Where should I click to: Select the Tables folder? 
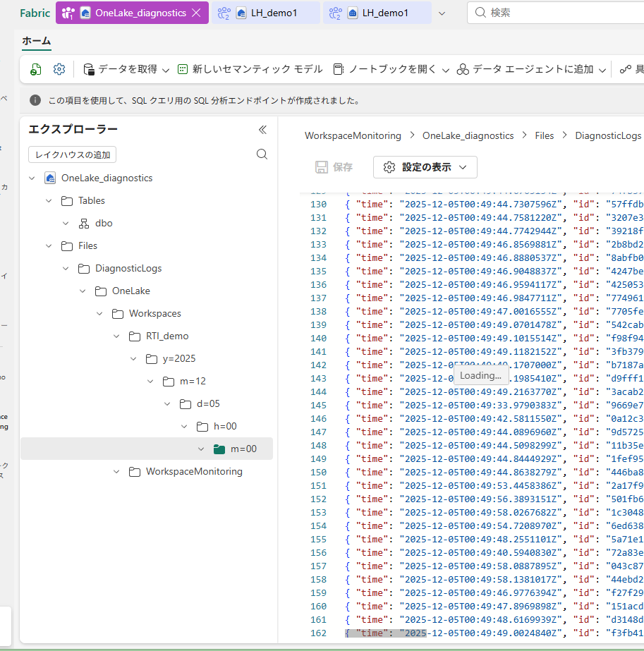tap(92, 200)
